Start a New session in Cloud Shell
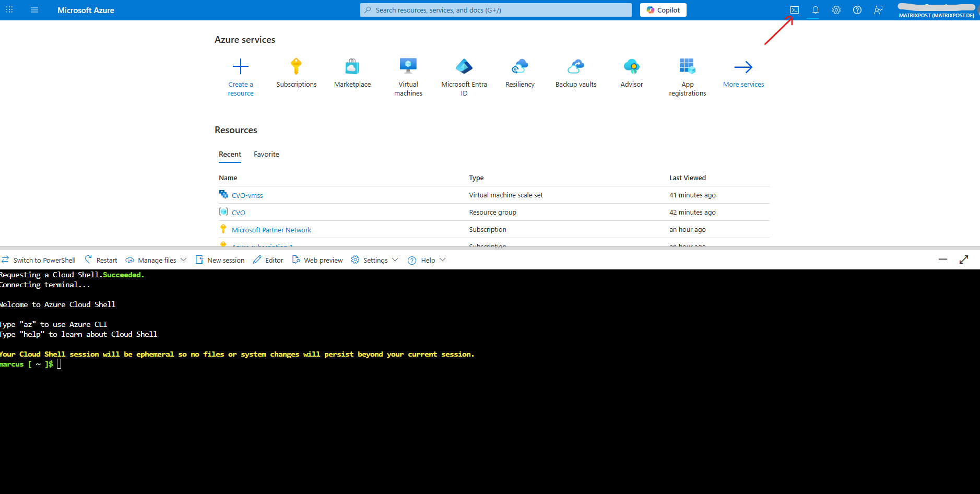Image resolution: width=980 pixels, height=494 pixels. 220,260
